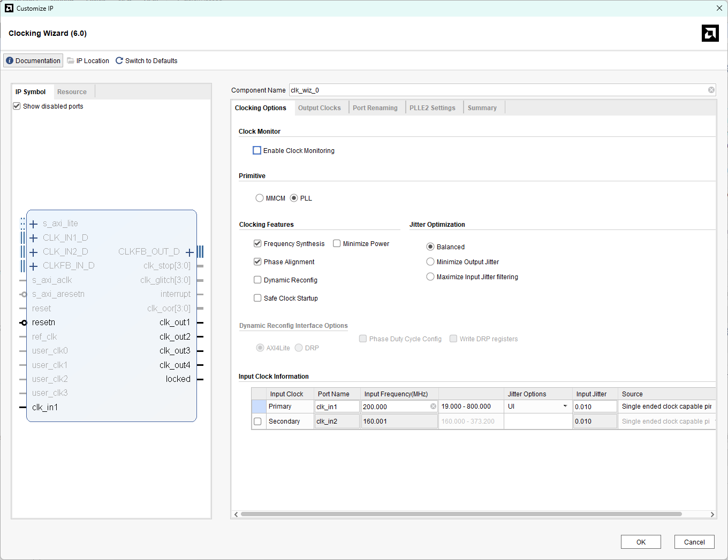Click the Switch to Defaults refresh icon

coord(119,60)
